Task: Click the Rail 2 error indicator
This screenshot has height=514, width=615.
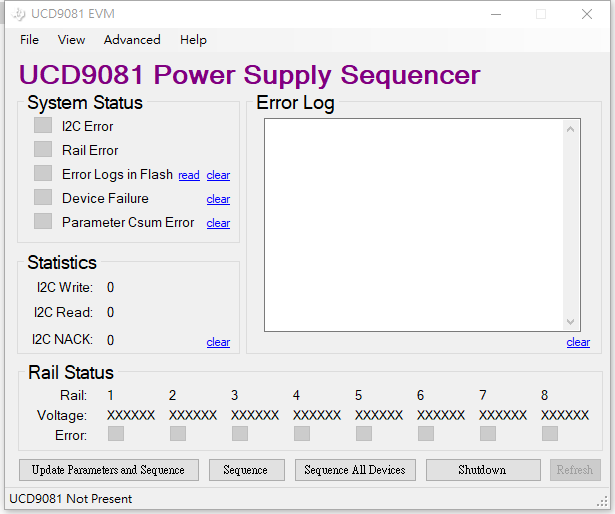Action: [x=178, y=434]
